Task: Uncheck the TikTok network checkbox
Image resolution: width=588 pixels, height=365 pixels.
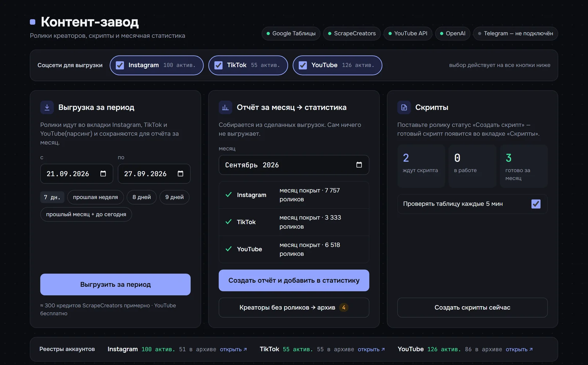Action: tap(218, 65)
